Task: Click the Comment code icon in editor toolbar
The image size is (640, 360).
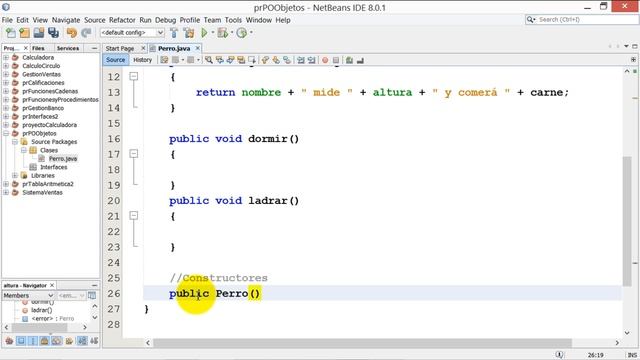Action: (x=349, y=60)
